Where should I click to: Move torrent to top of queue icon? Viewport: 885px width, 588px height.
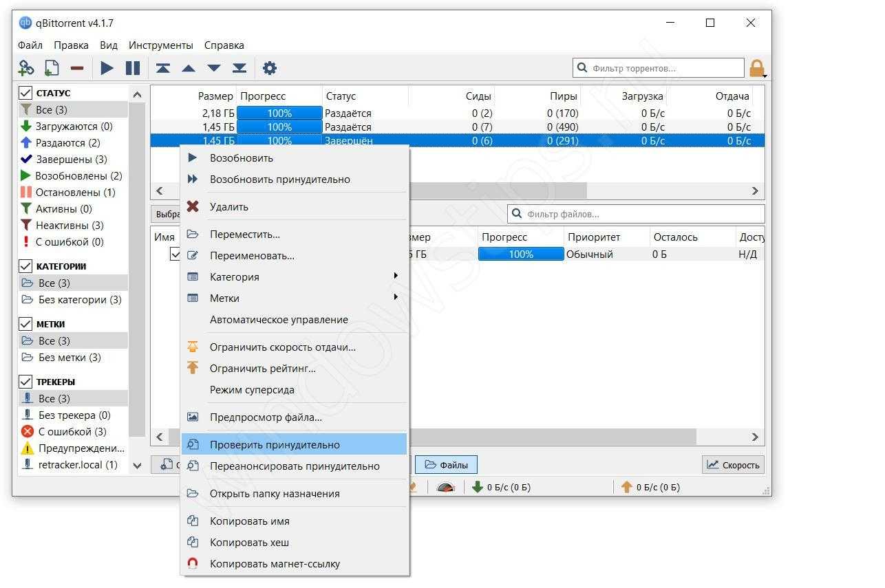pyautogui.click(x=162, y=68)
